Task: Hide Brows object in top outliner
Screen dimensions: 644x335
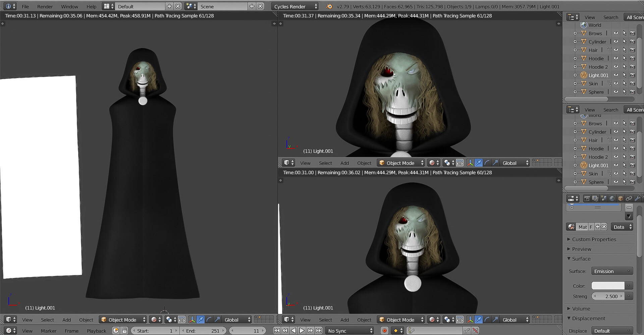Action: click(x=616, y=33)
